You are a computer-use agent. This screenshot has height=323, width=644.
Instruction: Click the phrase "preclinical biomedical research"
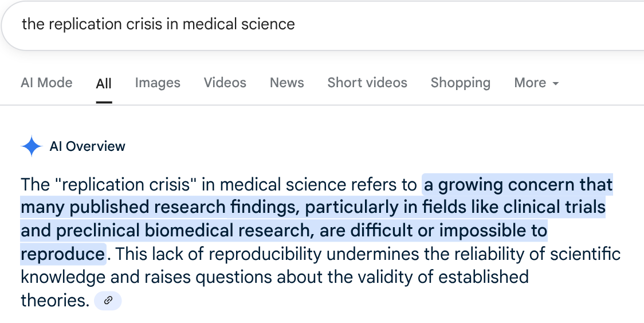tap(183, 231)
